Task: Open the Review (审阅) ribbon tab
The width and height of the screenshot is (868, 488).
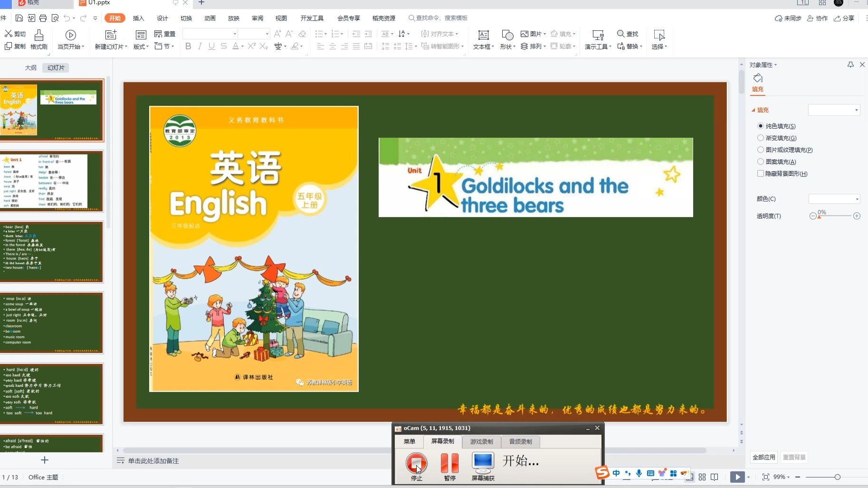Action: tap(258, 18)
